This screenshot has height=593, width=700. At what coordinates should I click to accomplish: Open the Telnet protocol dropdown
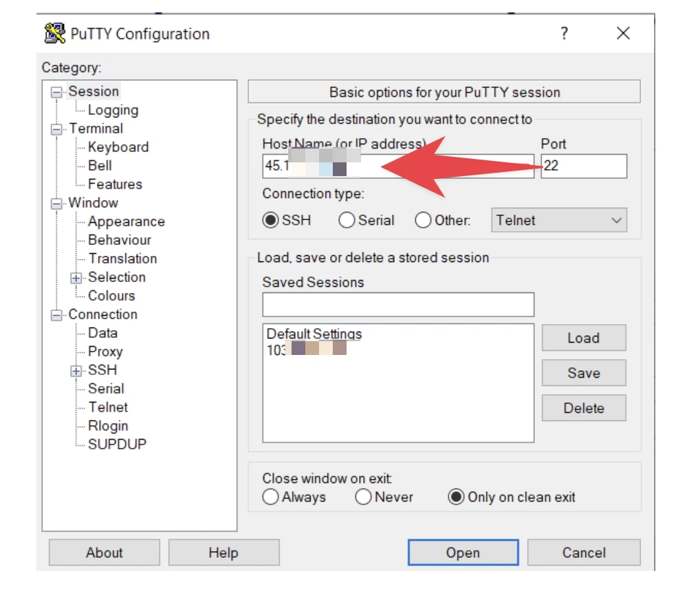(559, 220)
